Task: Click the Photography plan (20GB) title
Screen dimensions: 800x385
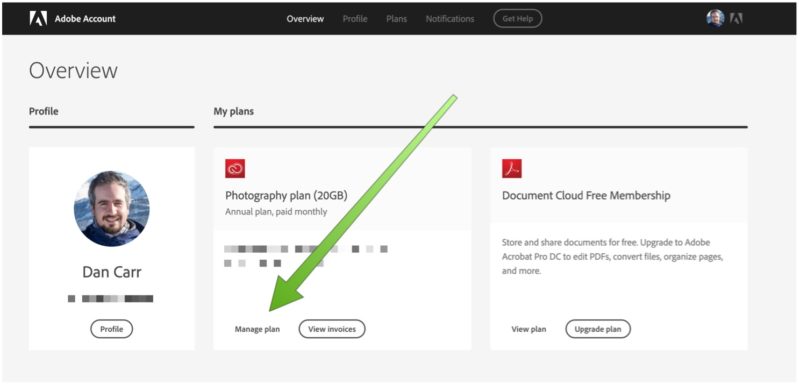Action: [286, 196]
